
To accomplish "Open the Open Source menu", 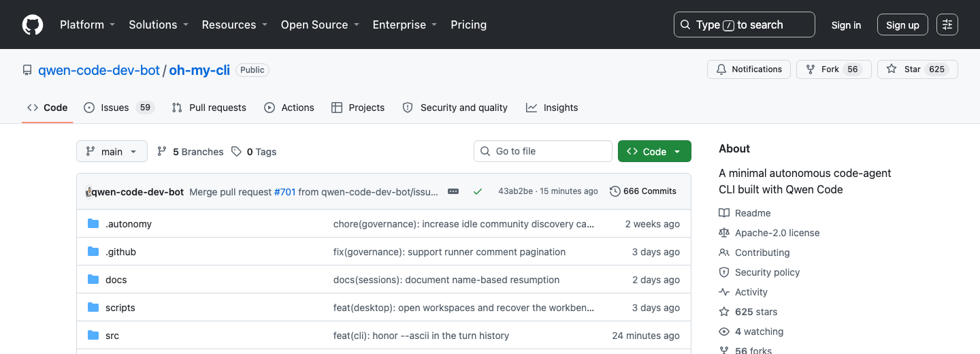I will (x=320, y=25).
